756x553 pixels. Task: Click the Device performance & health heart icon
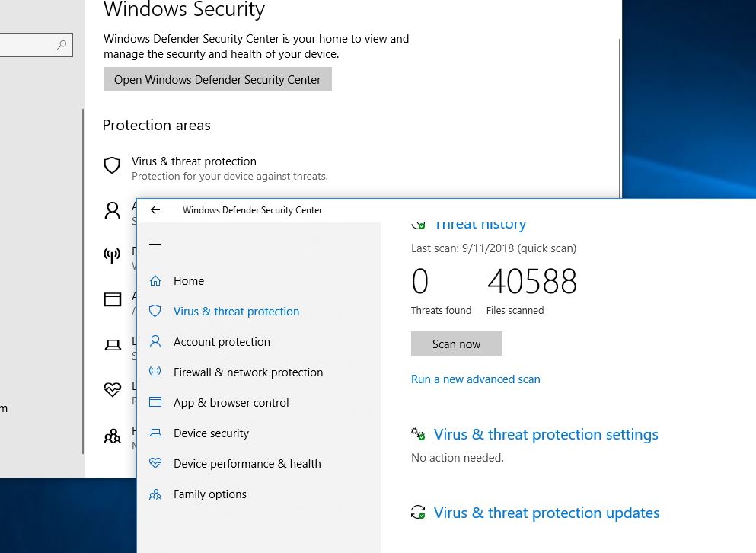[x=155, y=464]
